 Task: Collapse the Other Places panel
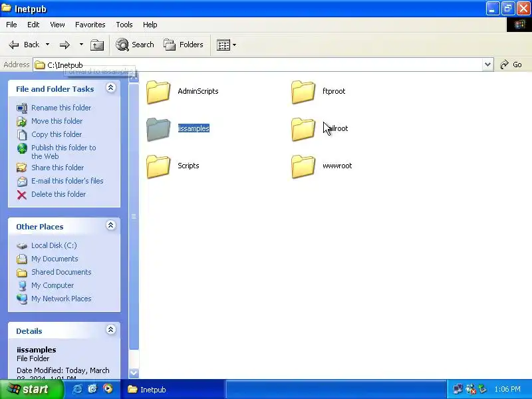[x=110, y=225]
